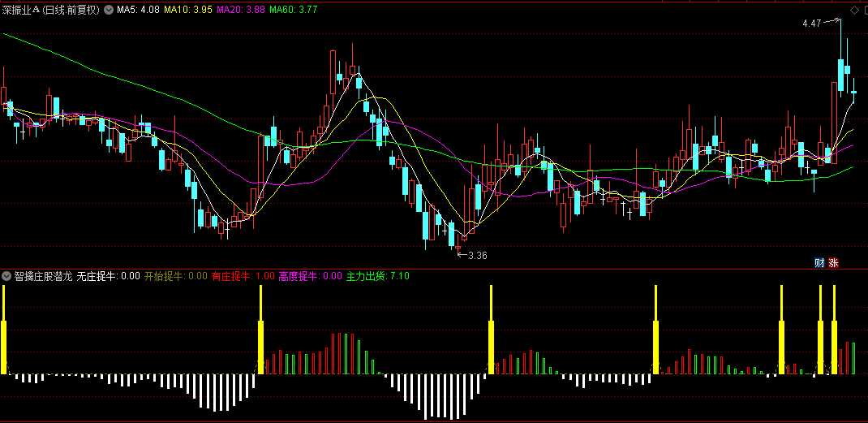Select the MA20: 3.88 label

[x=240, y=10]
